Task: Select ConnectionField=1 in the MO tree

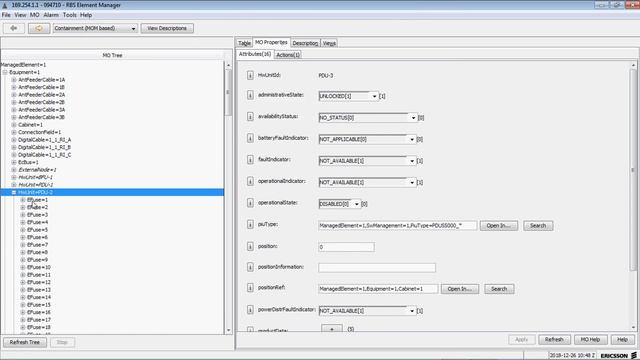Action: pyautogui.click(x=40, y=132)
